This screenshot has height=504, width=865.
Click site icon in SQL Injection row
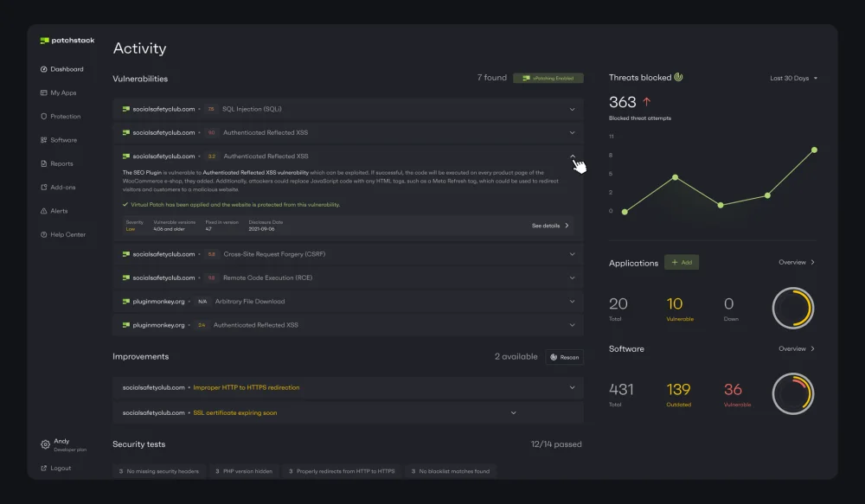pyautogui.click(x=125, y=109)
